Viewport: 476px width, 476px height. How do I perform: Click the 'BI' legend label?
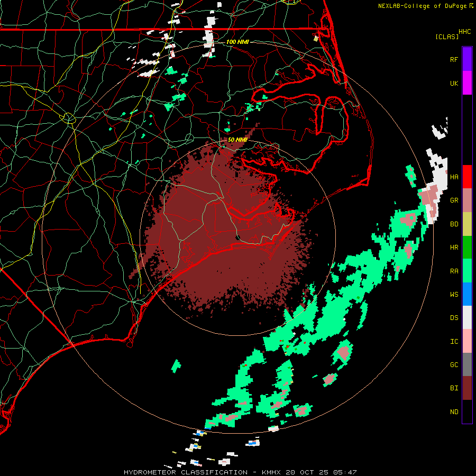tap(454, 388)
